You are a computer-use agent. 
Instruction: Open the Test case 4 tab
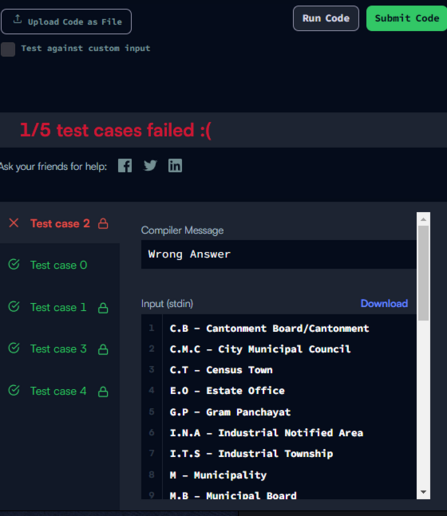tap(60, 391)
